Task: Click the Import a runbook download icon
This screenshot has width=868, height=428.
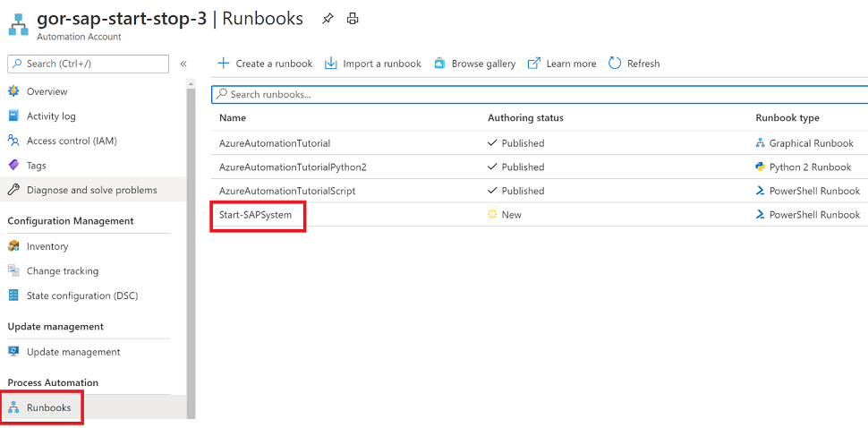Action: pyautogui.click(x=330, y=63)
